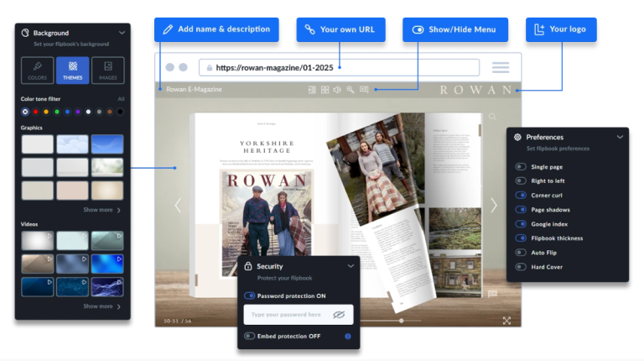Collapse the Security panel chevron
Screen dimensions: 644x361
pos(351,266)
